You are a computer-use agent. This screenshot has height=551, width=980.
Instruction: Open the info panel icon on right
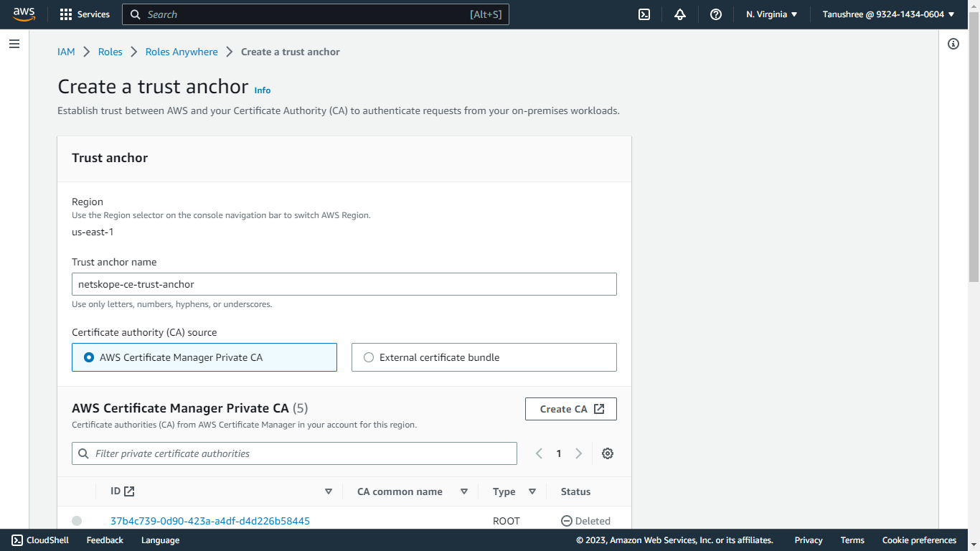(953, 44)
